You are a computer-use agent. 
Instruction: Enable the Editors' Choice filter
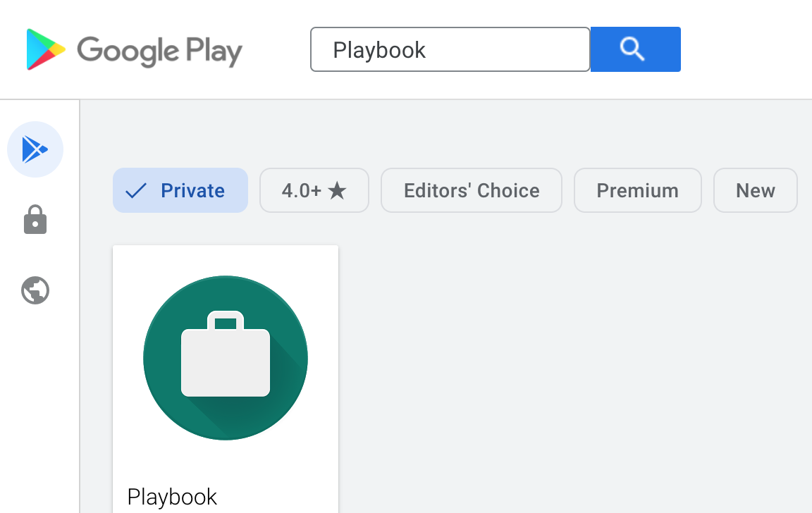point(472,190)
